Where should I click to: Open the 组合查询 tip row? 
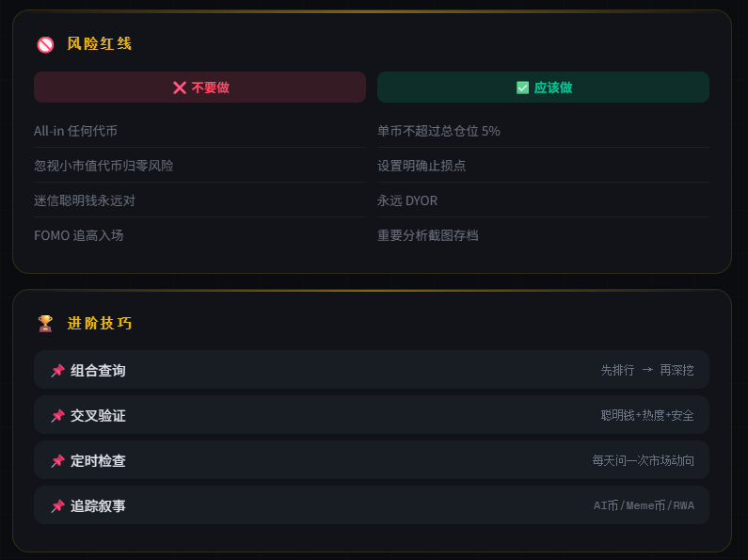coord(371,370)
